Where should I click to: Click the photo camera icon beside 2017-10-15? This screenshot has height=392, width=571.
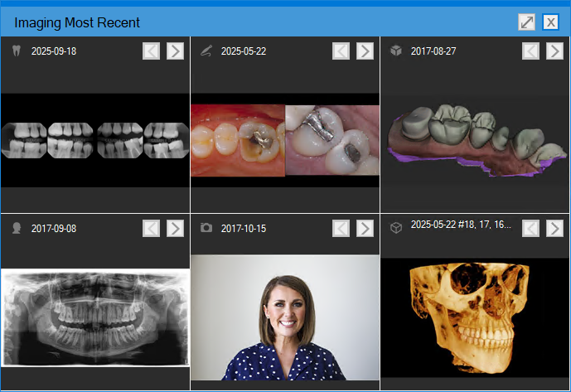tap(206, 228)
